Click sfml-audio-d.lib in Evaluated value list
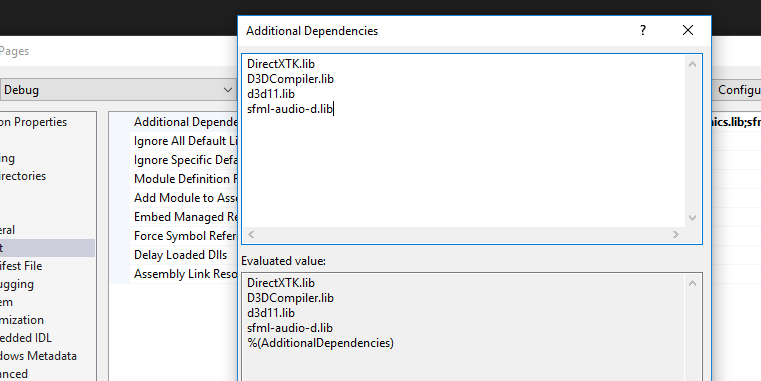The image size is (761, 381). (x=290, y=328)
